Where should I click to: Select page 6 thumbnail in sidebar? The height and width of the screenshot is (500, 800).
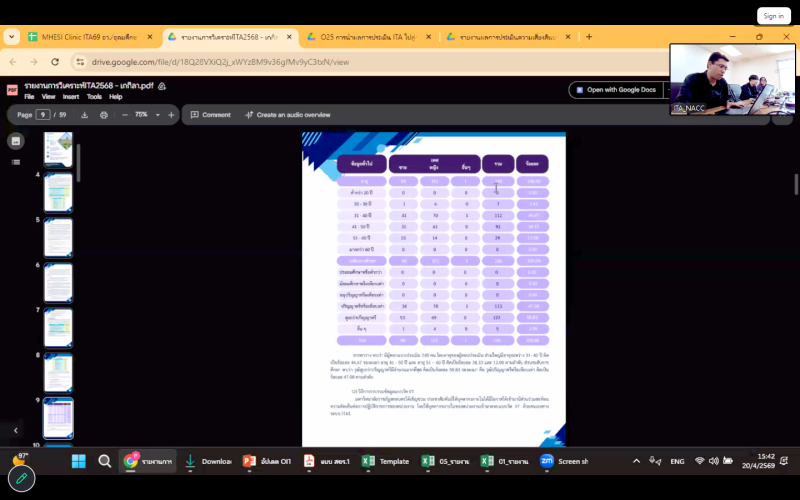(x=58, y=282)
